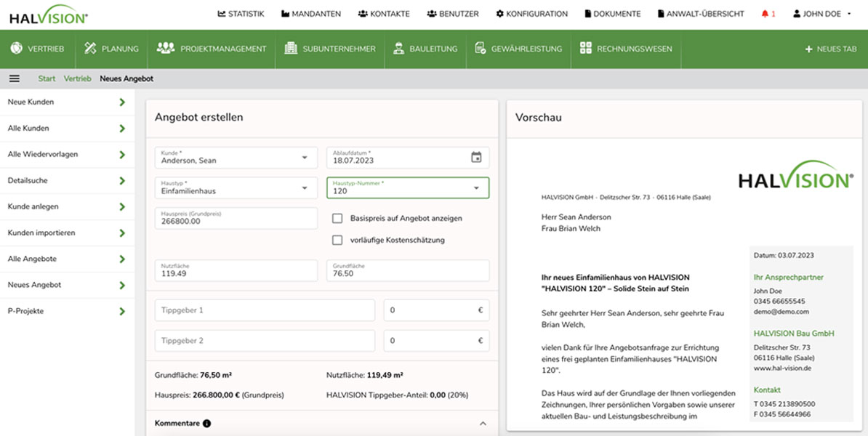Click the Tippgeber 1 name field
The height and width of the screenshot is (436, 868).
[x=265, y=310]
